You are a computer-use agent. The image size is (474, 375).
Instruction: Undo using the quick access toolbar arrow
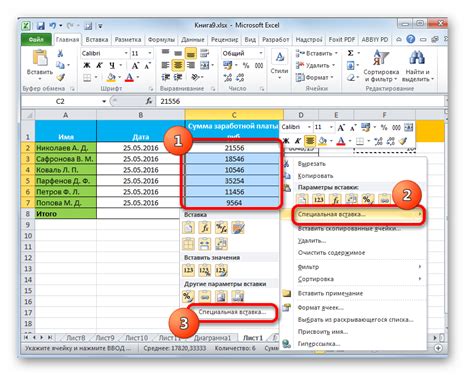point(53,26)
